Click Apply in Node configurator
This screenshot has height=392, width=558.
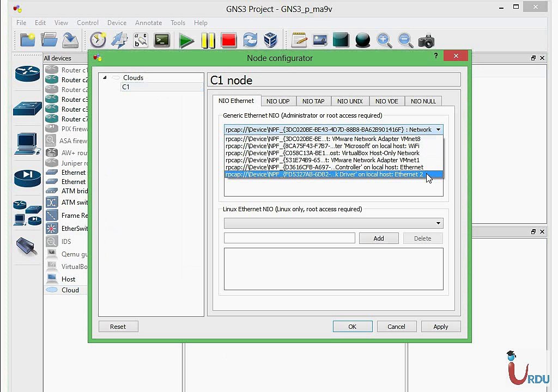tap(440, 327)
